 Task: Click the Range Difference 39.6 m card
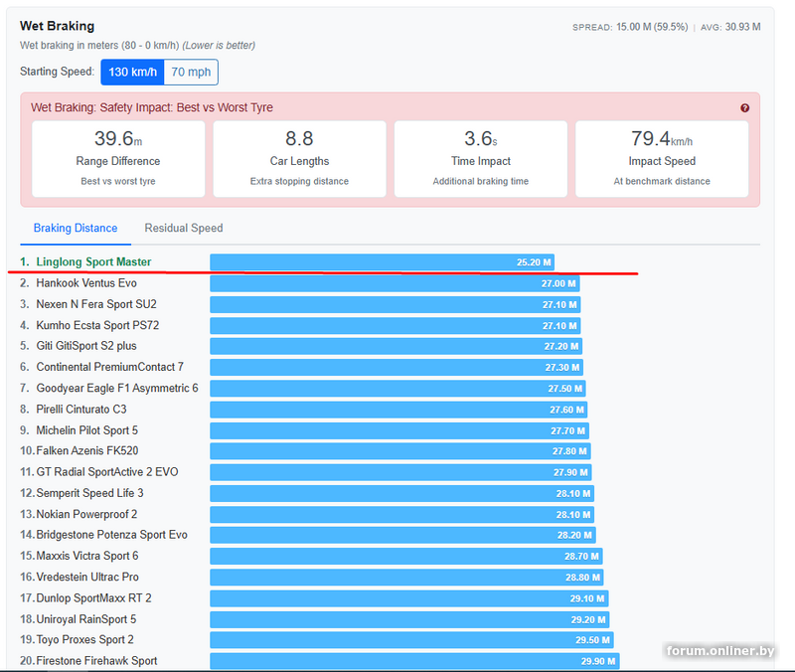pyautogui.click(x=118, y=159)
